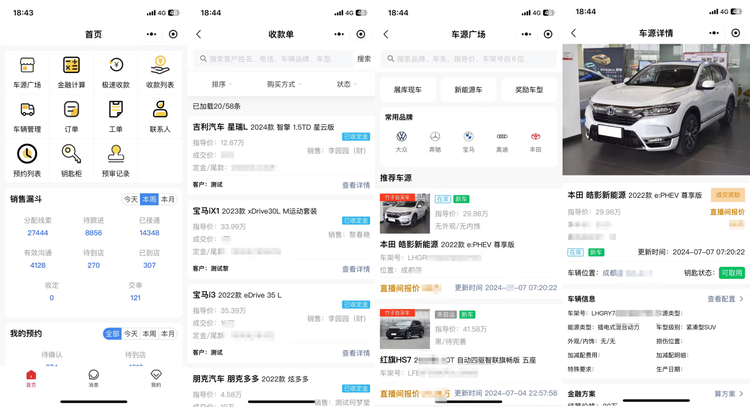This screenshot has width=750, height=407.
Task: Click 搜索 button in 收款单
Action: tap(364, 59)
